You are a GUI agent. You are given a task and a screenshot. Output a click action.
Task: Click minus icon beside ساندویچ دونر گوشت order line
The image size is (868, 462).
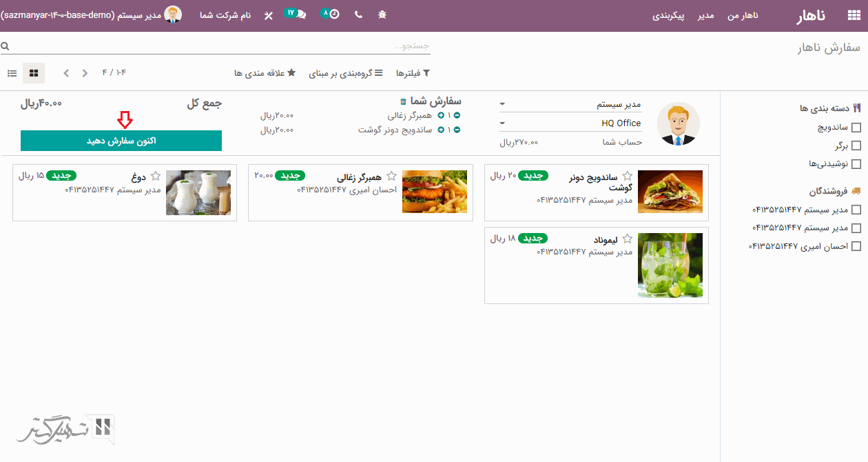click(457, 130)
